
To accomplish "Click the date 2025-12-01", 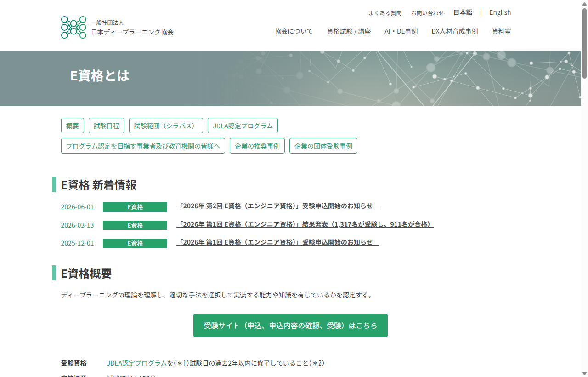I will tap(77, 243).
